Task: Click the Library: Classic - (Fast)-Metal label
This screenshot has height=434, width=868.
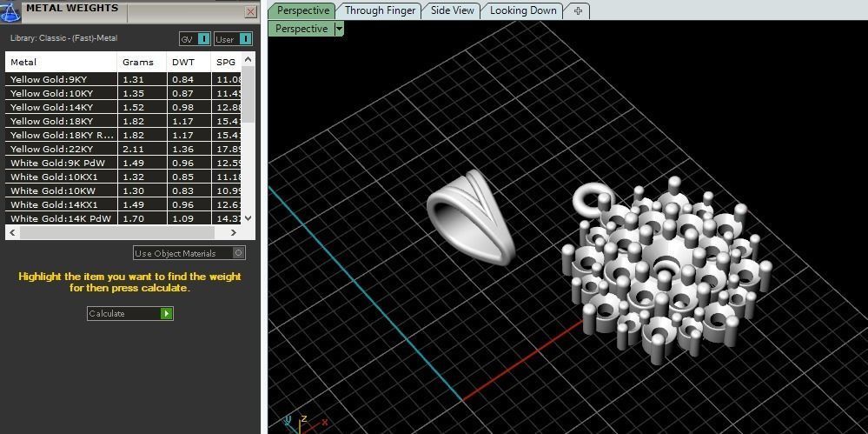Action: tap(63, 38)
